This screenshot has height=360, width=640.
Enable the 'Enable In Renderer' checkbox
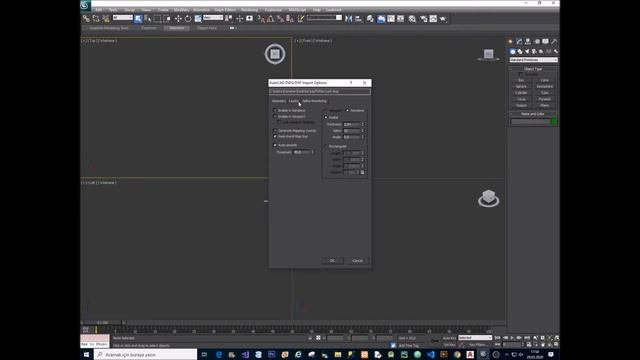275,111
